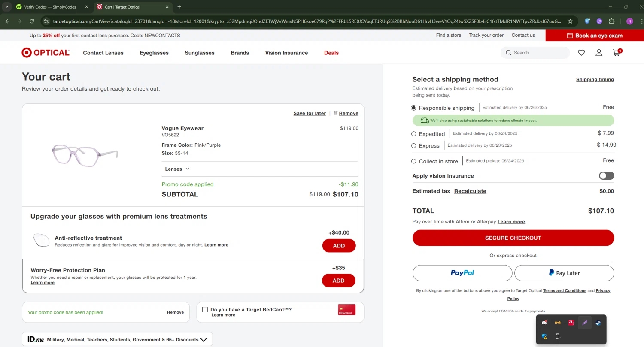Screen dimensions: 644x347
Task: Expand the ID.me discounts section
Action: tap(117, 339)
